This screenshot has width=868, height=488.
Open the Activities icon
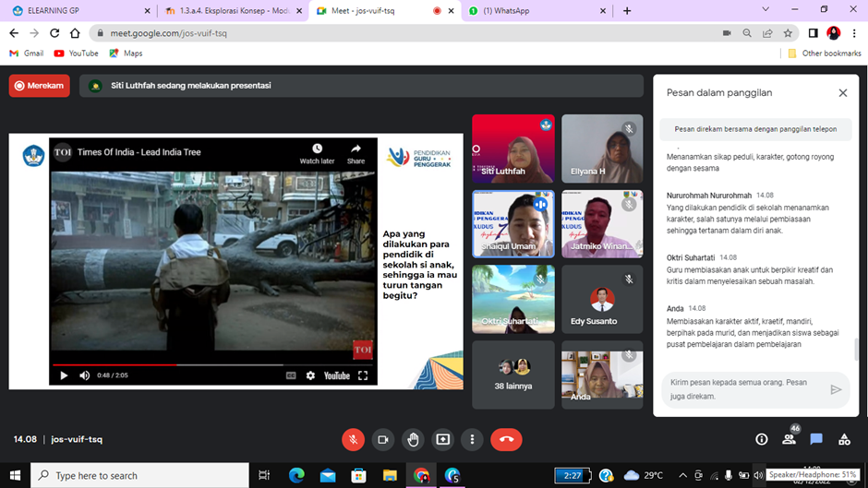click(x=844, y=439)
